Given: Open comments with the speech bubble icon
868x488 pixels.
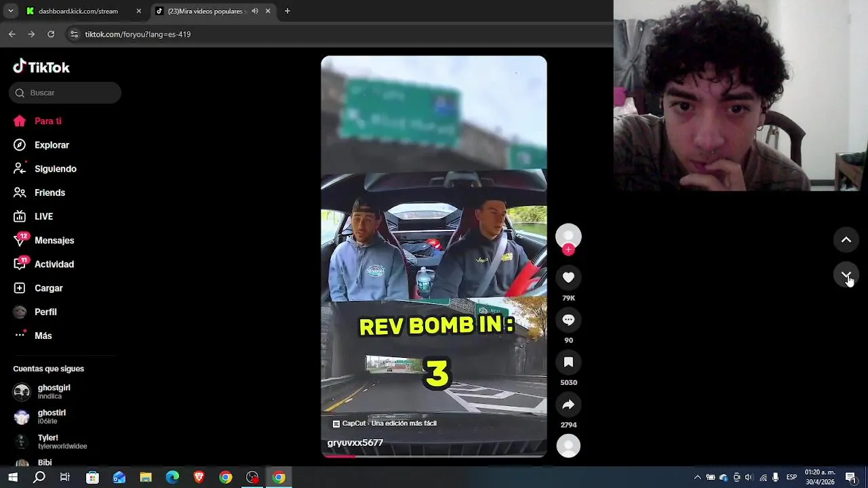Looking at the screenshot, I should pos(568,320).
